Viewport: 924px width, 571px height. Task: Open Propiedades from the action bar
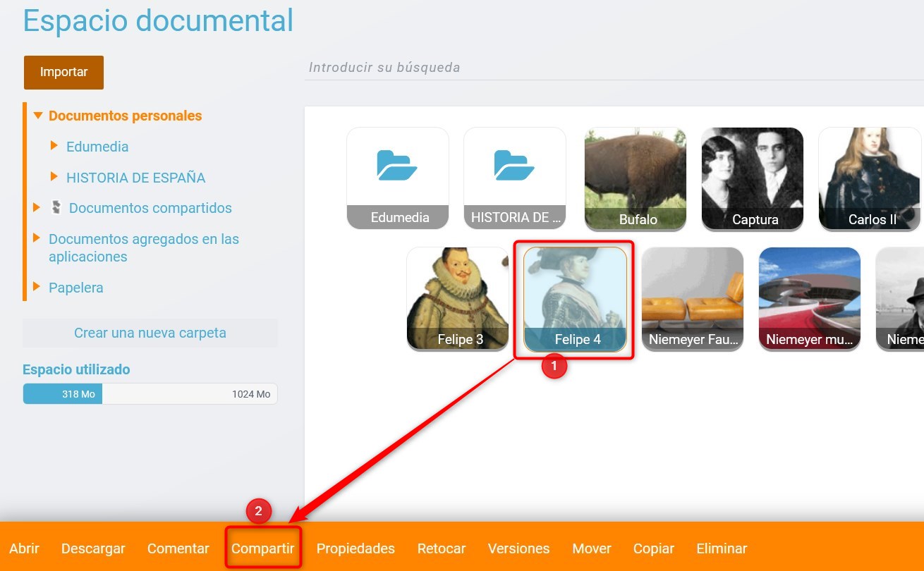coord(355,548)
